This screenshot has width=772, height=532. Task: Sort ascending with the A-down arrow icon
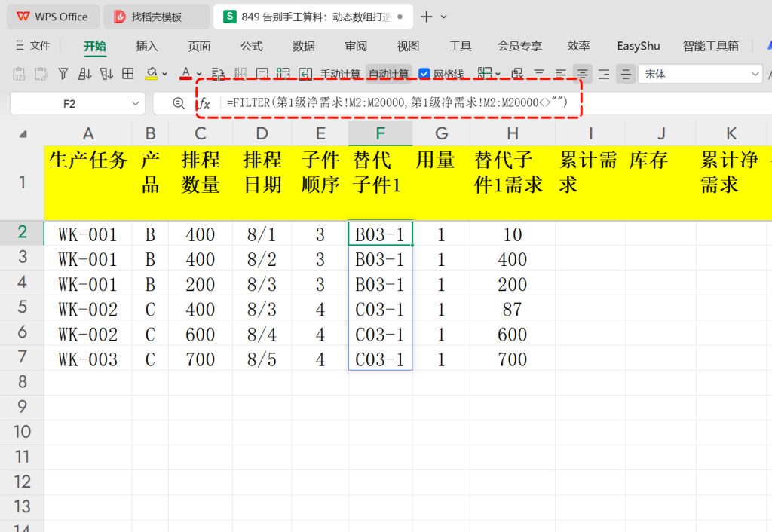click(84, 74)
